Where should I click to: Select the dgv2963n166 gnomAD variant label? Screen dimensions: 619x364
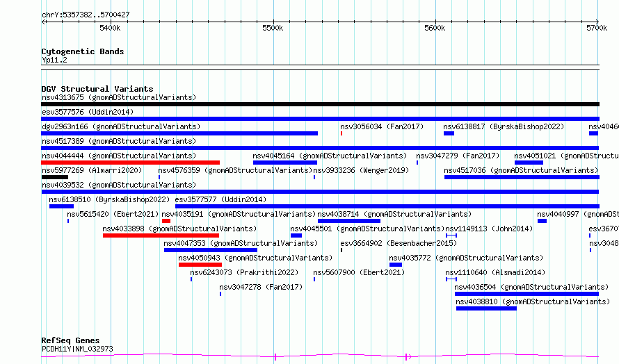[121, 126]
